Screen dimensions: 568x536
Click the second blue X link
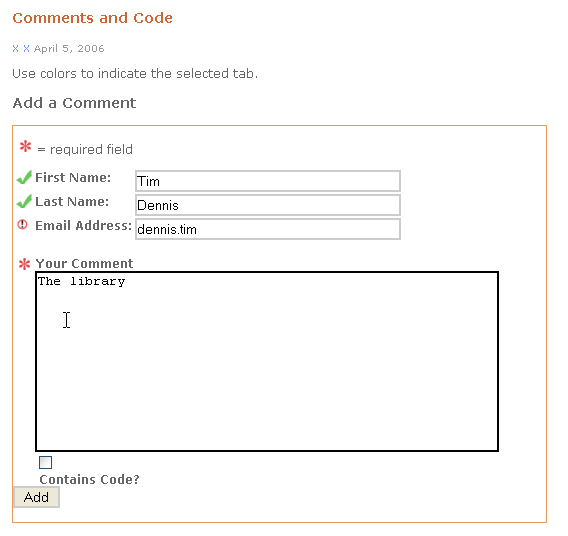[x=26, y=49]
